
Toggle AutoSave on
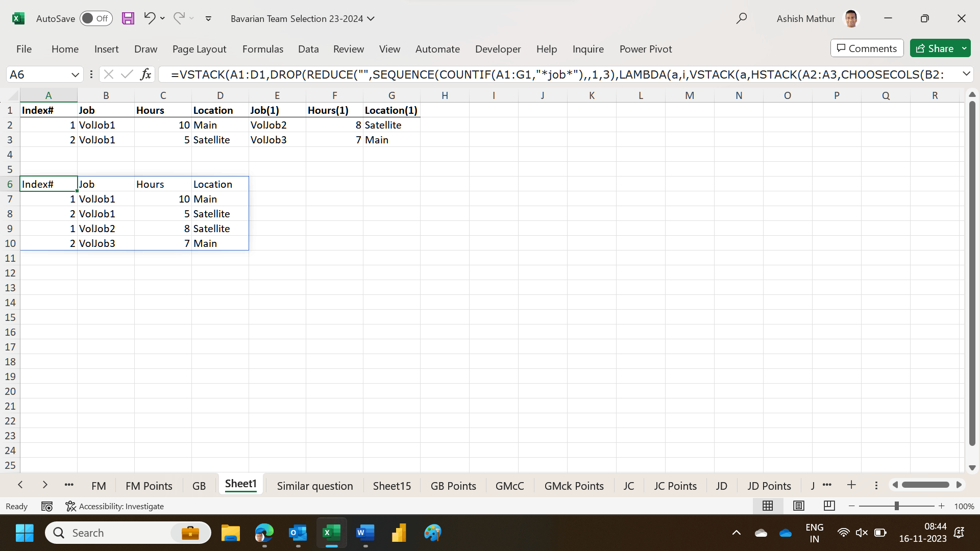96,18
